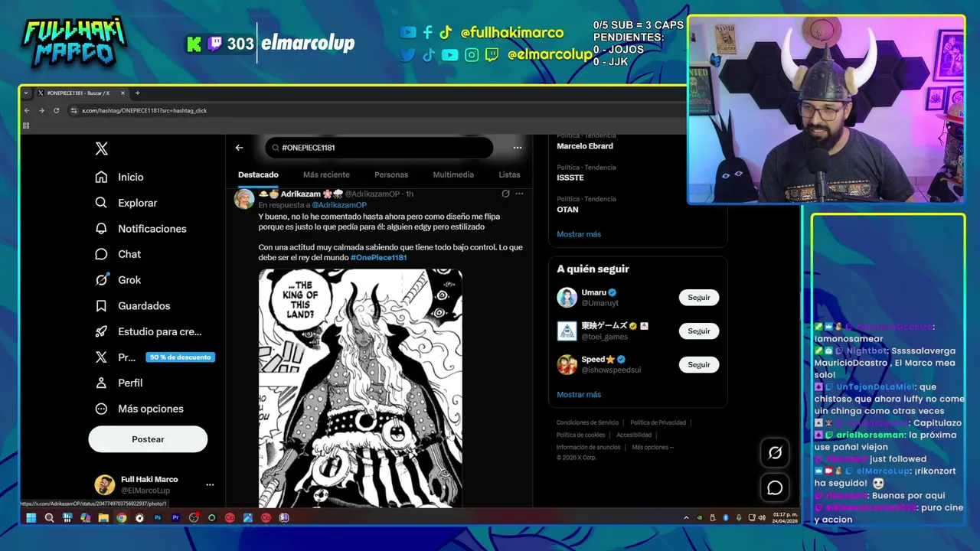
Task: Follow Umaru with Seguir button
Action: (x=699, y=298)
